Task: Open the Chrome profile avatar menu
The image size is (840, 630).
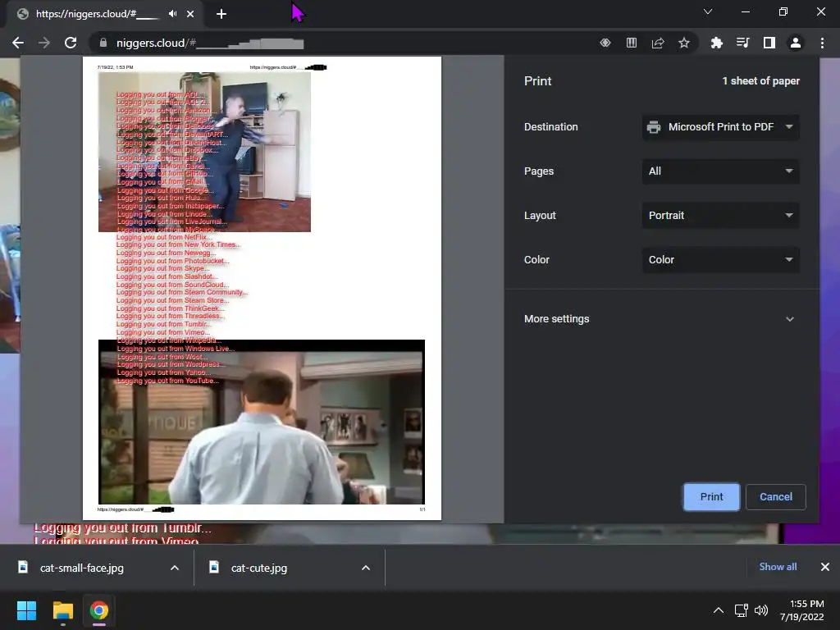Action: click(796, 43)
